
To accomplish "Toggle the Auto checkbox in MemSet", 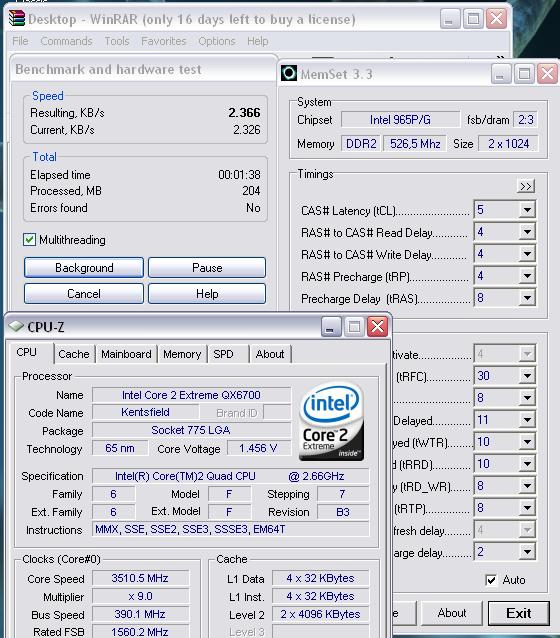I will (492, 580).
